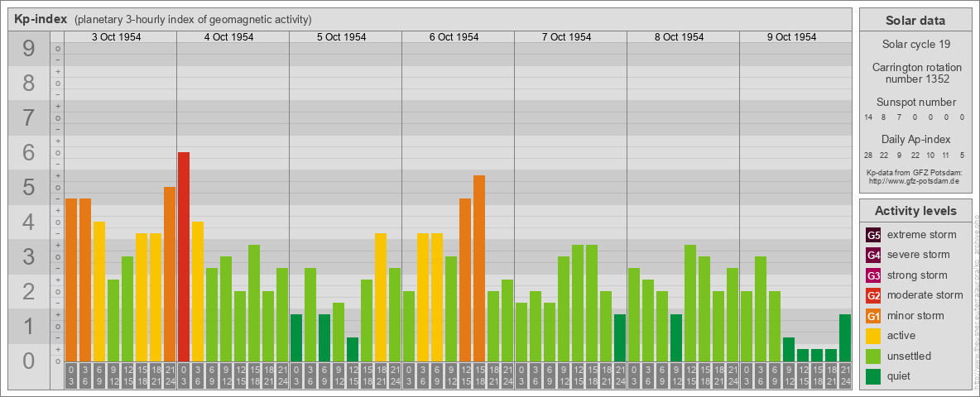Click the dark green 'quiet' legend swatch
Screen dimensions: 980x397
click(873, 376)
